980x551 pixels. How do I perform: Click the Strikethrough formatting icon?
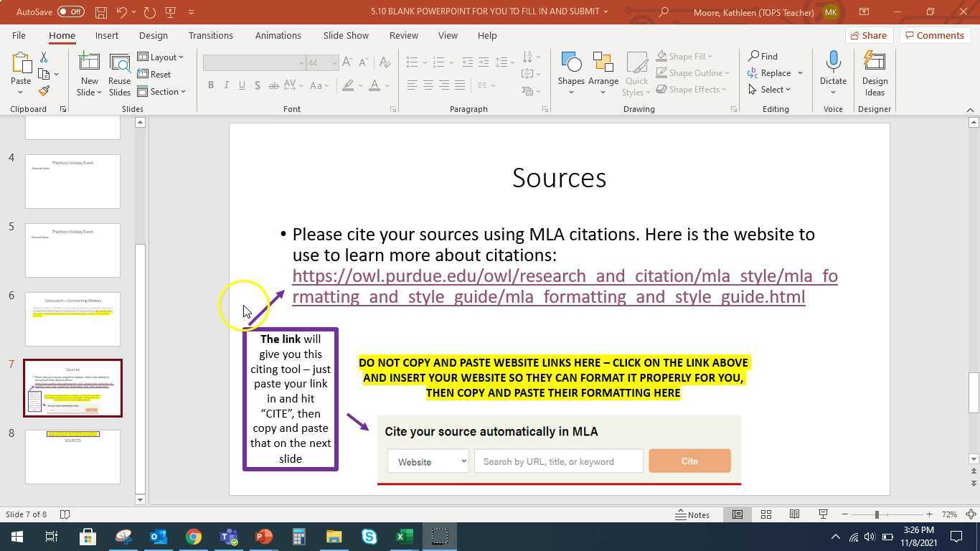click(273, 85)
